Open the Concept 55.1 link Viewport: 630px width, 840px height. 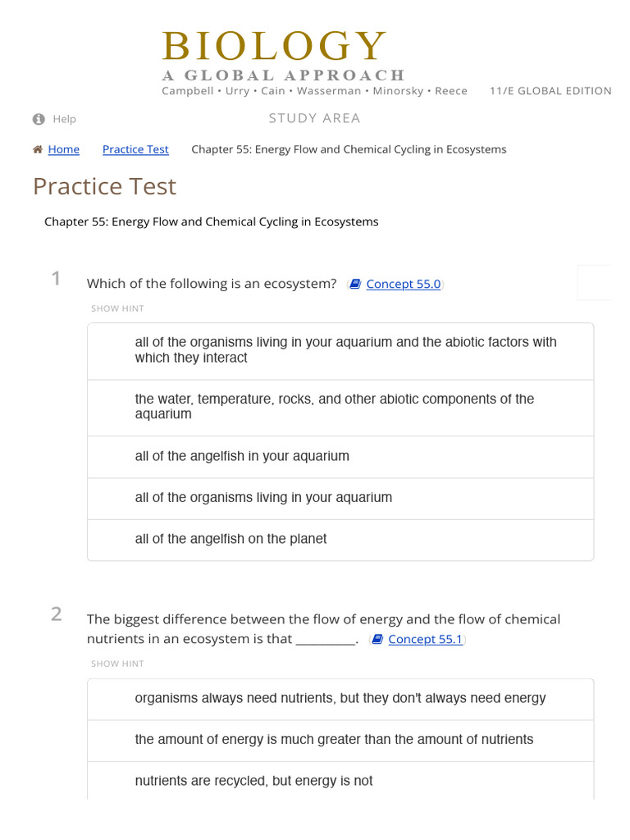[425, 639]
